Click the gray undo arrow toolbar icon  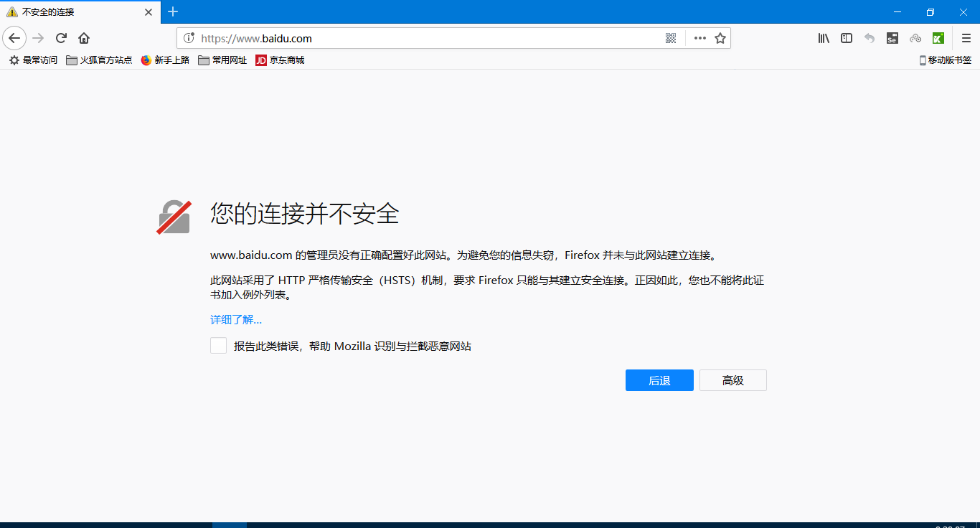[870, 38]
